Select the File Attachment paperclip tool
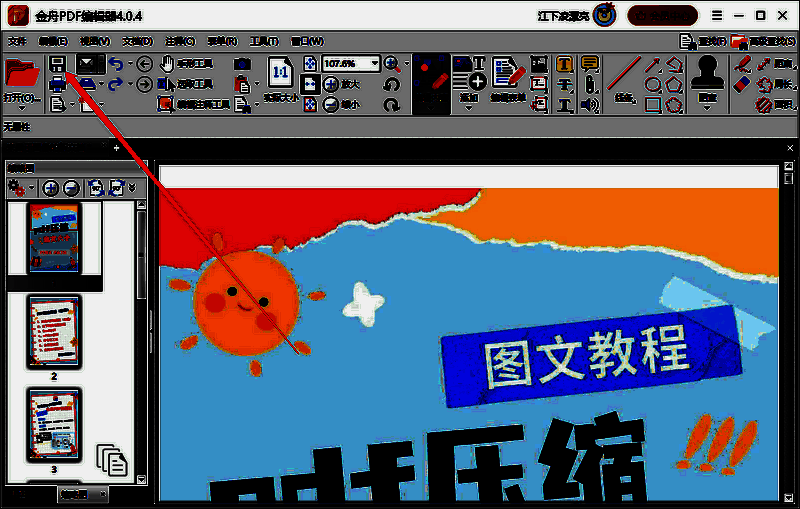This screenshot has width=800, height=509. (x=590, y=85)
